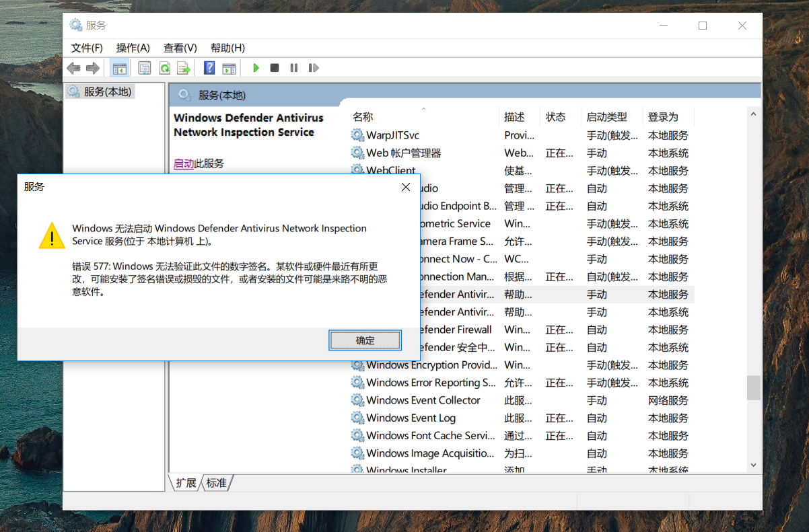The width and height of the screenshot is (809, 532).
Task: Click the Stop Service square icon
Action: pyautogui.click(x=275, y=68)
